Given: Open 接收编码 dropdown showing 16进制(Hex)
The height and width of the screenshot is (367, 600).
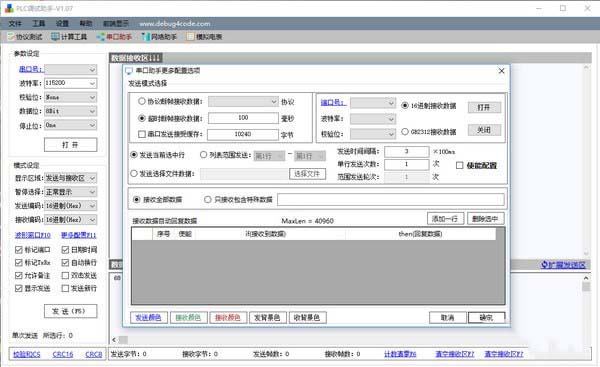Looking at the screenshot, I should pos(70,220).
